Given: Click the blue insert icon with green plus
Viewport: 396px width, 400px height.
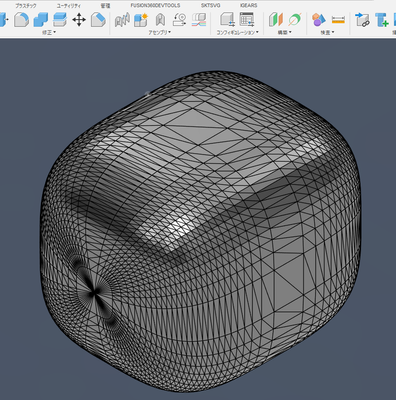Looking at the screenshot, I should click(x=381, y=20).
